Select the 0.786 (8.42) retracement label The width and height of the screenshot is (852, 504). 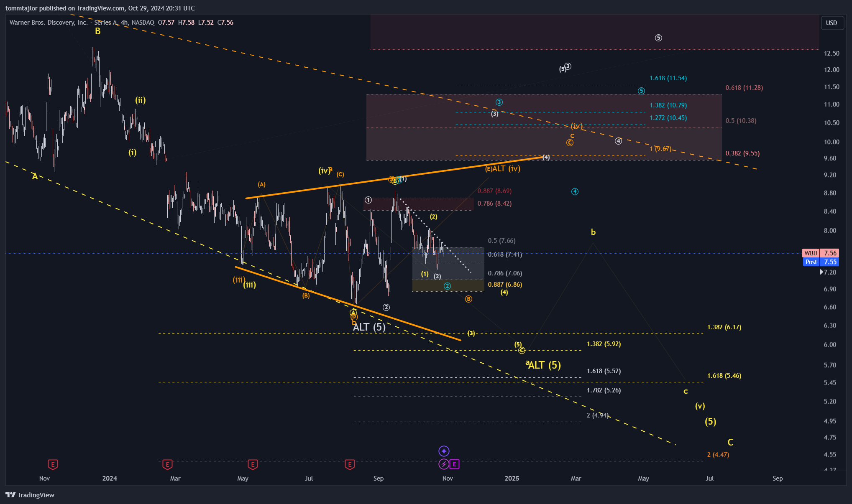[494, 204]
